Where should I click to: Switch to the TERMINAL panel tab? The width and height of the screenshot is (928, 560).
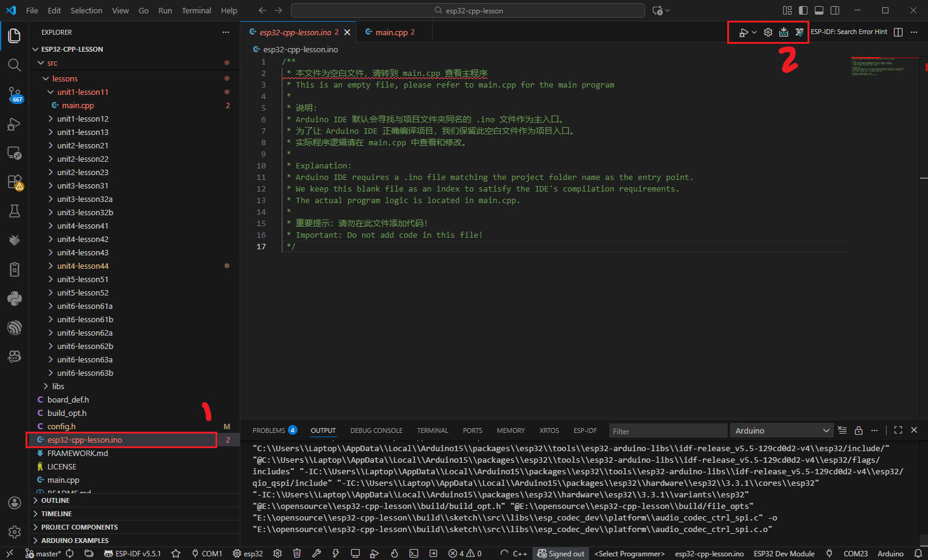click(432, 430)
